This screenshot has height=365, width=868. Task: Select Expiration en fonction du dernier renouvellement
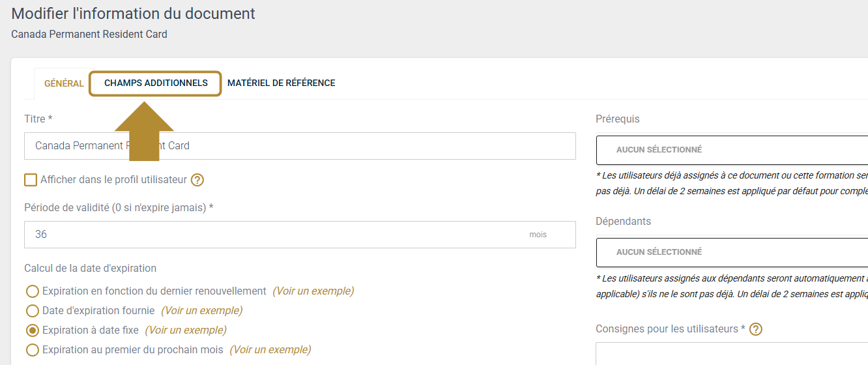(32, 291)
